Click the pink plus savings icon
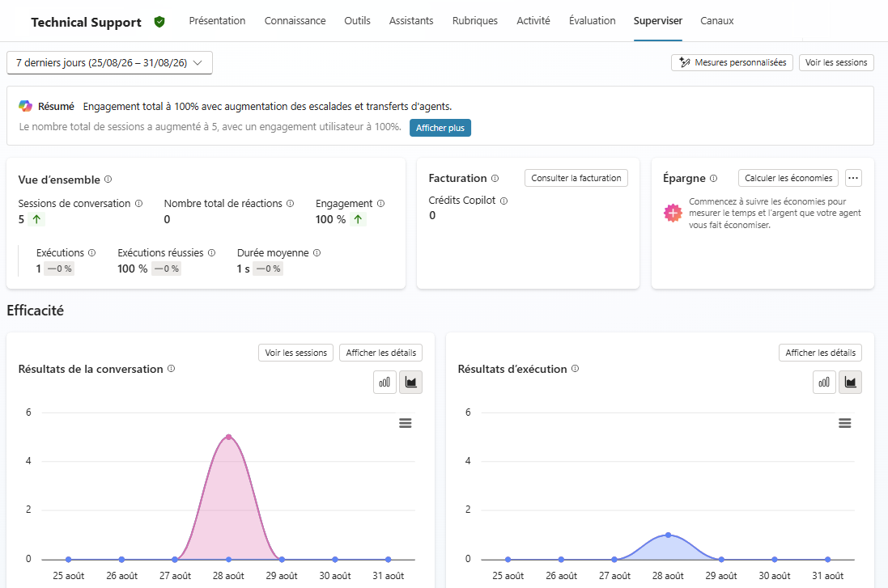The image size is (888, 588). (673, 213)
